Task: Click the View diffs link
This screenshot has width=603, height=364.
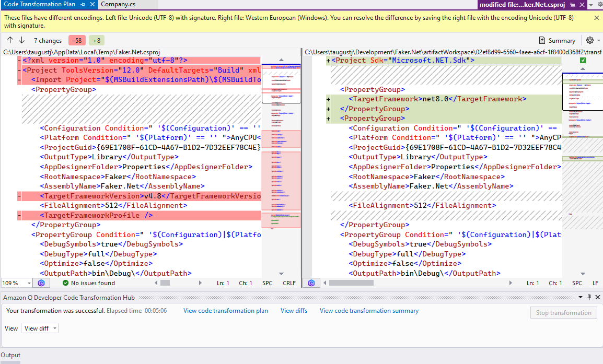Action: 294,310
